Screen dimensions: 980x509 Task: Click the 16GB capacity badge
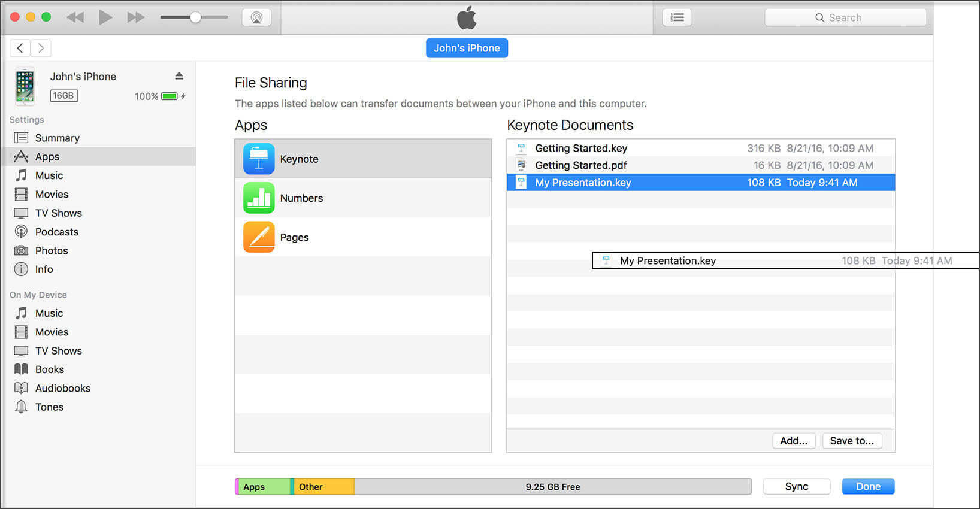click(63, 95)
